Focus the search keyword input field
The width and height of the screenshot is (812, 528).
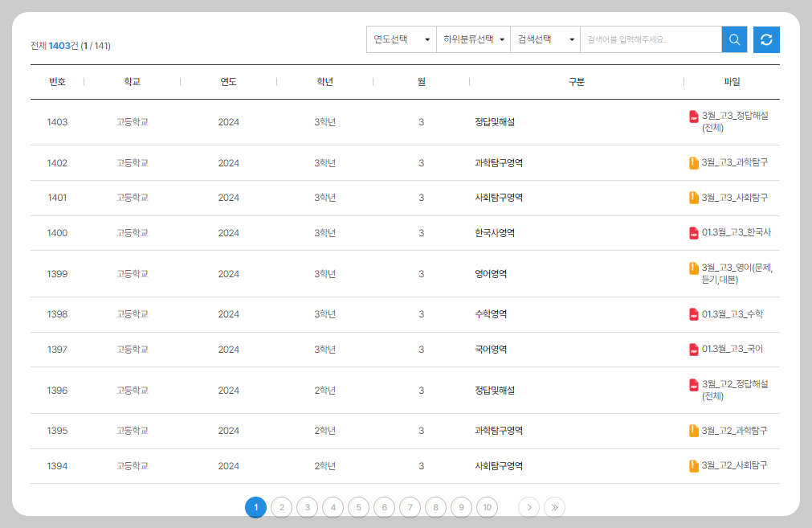(651, 39)
